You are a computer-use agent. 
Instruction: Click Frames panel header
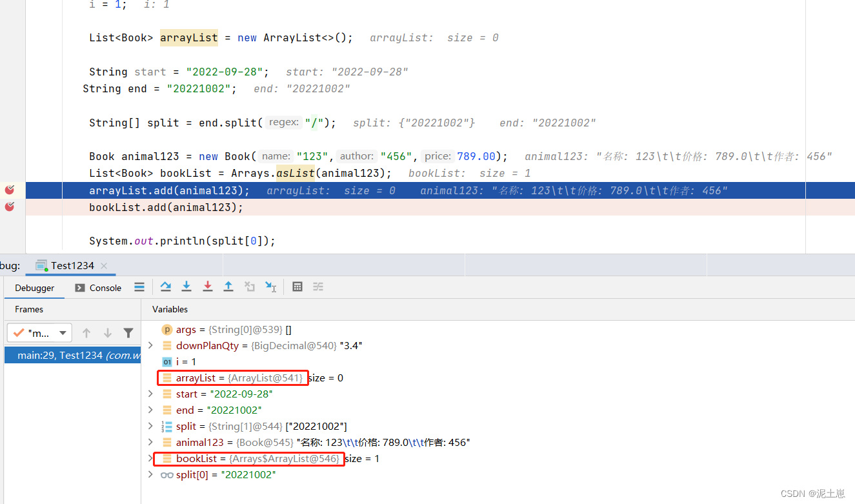[29, 309]
